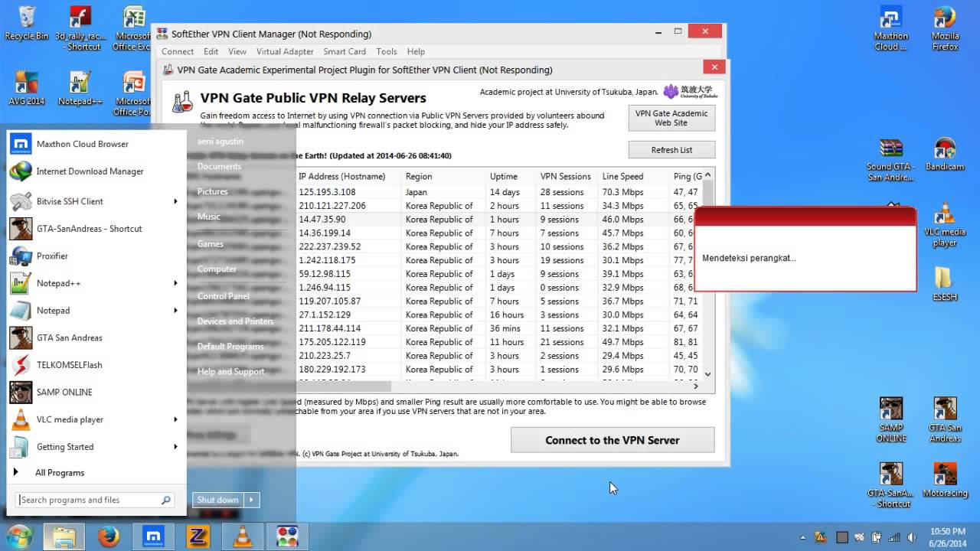This screenshot has width=980, height=551.
Task: Open Windows Start orb
Action: tap(18, 536)
